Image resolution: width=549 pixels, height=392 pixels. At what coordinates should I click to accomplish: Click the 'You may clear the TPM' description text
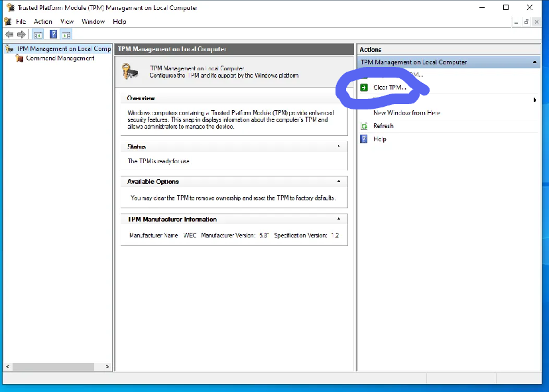click(x=233, y=198)
